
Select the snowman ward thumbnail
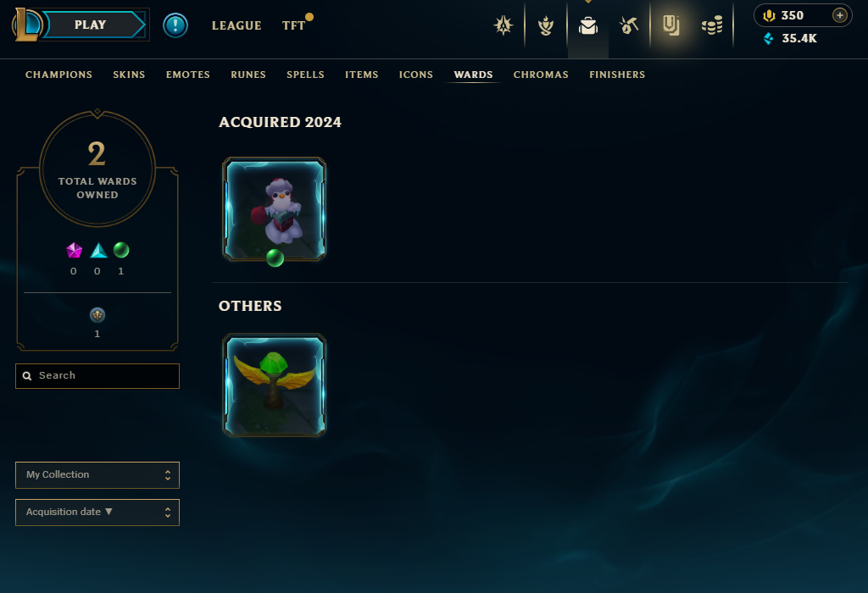click(x=274, y=209)
